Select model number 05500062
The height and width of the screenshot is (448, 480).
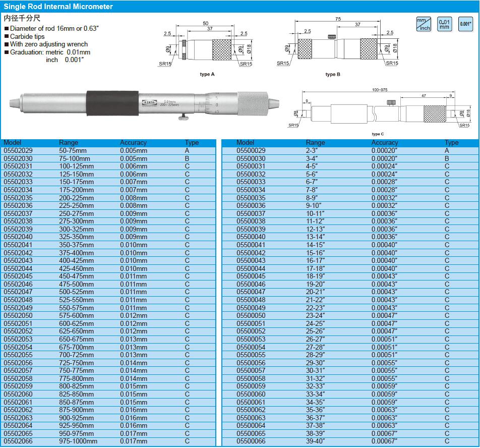251,410
